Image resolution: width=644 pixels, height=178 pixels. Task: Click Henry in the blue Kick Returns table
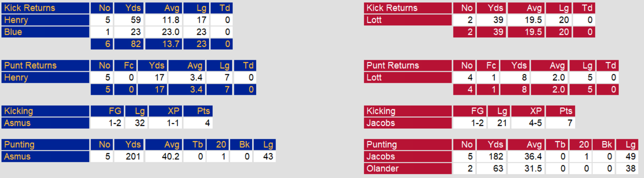click(16, 20)
